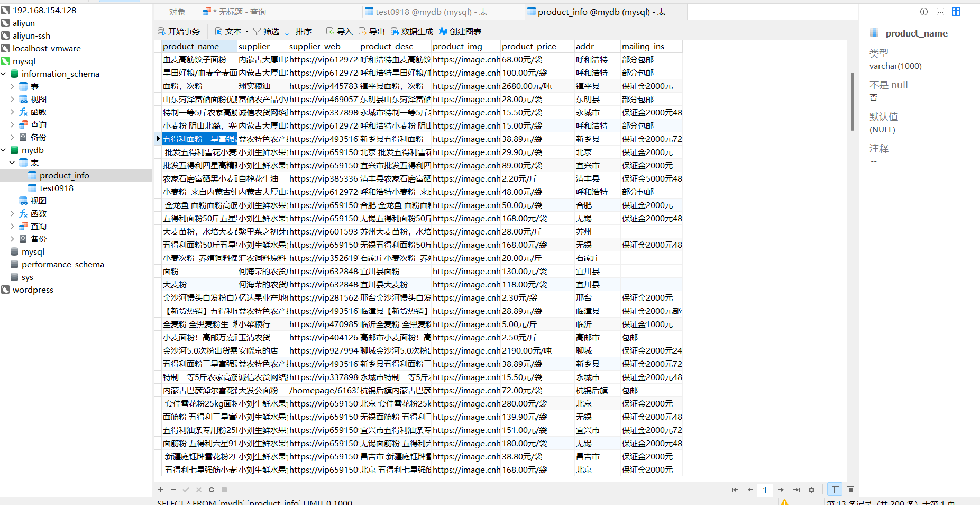The image size is (980, 505).
Task: Collapse the 表 node under mydb
Action: click(13, 163)
